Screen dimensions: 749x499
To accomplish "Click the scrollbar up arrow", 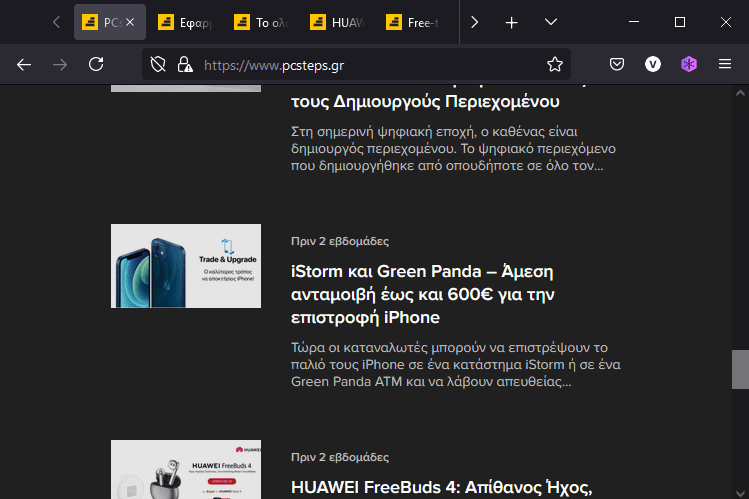I will pyautogui.click(x=740, y=93).
